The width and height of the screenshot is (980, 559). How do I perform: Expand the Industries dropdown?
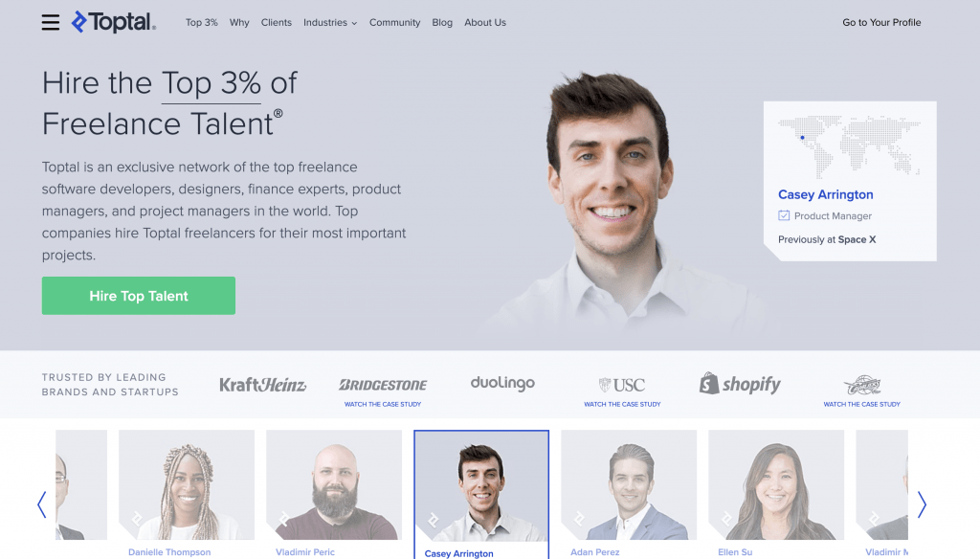[x=330, y=23]
